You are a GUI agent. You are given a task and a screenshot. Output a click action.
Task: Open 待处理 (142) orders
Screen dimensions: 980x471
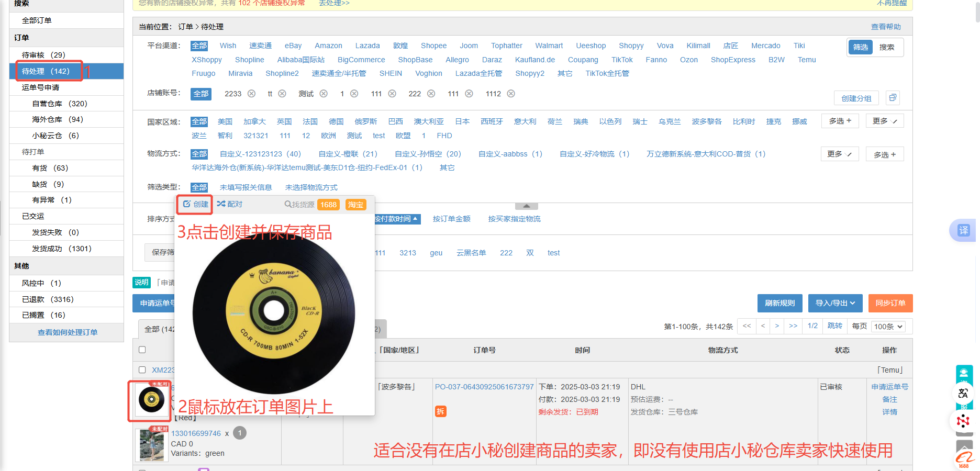point(66,71)
